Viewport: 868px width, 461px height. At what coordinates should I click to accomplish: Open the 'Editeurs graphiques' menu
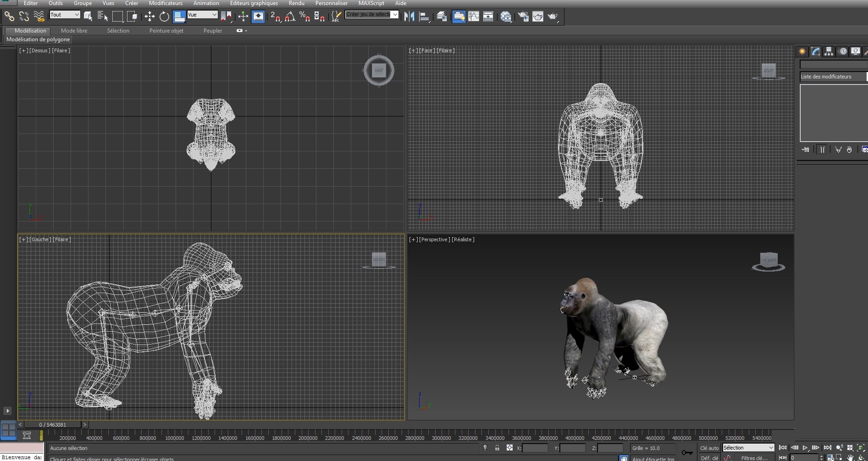[x=254, y=3]
